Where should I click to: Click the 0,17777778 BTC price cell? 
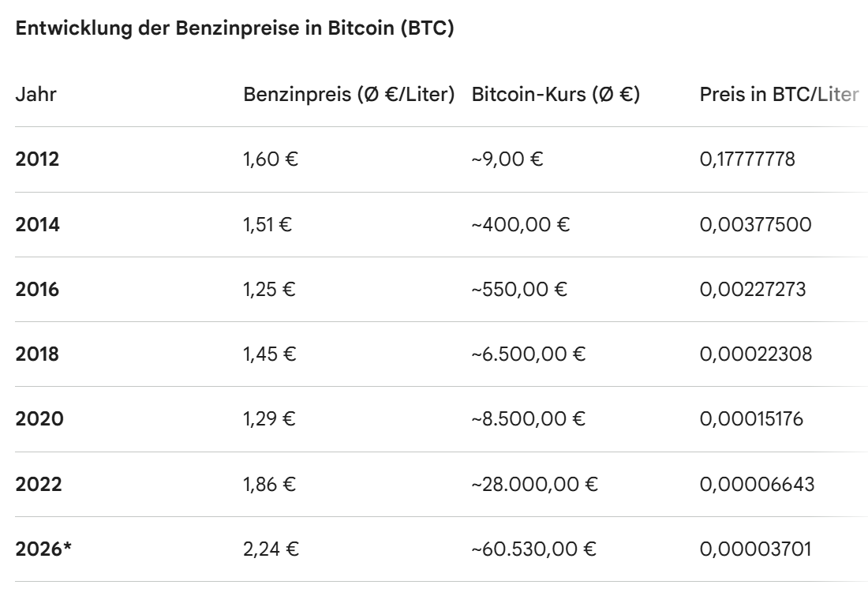tap(747, 159)
